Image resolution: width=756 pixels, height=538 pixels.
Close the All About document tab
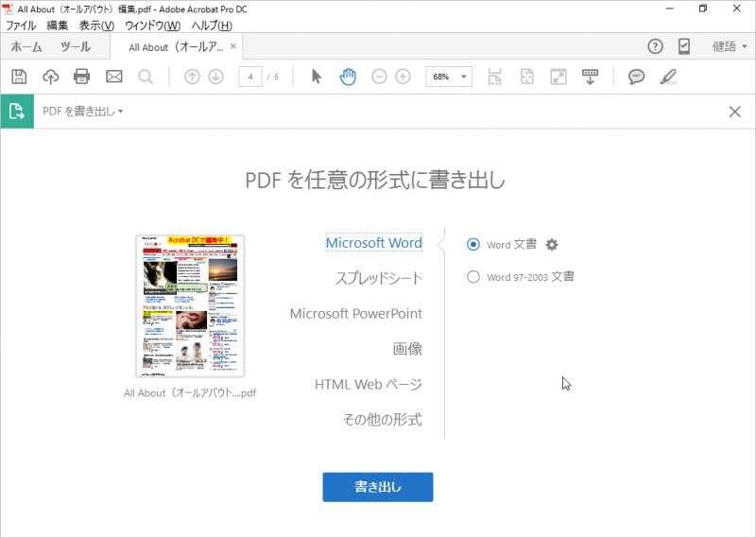coord(233,46)
